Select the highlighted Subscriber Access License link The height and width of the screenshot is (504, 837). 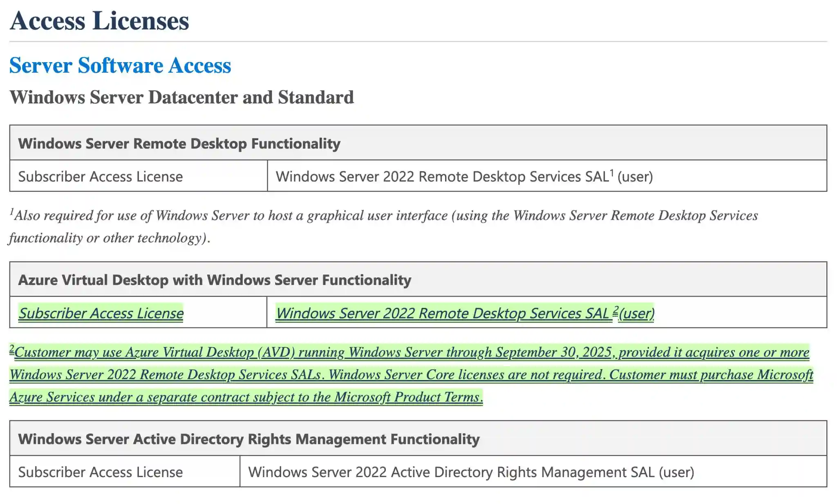pyautogui.click(x=101, y=314)
